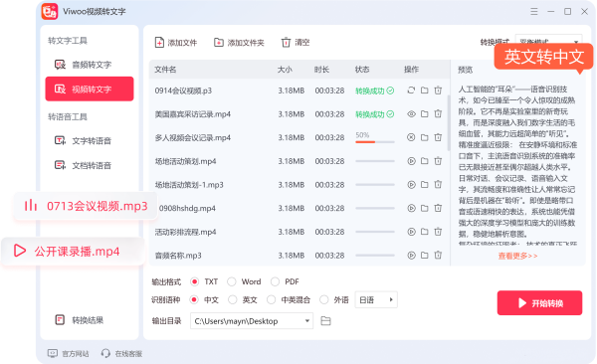Select 英文 recognition language

click(x=233, y=299)
